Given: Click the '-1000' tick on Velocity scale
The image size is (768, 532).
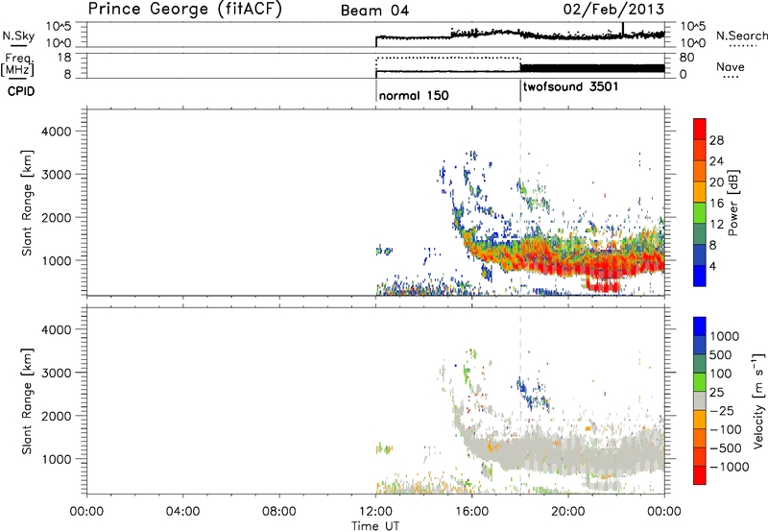Looking at the screenshot, I should [x=729, y=467].
